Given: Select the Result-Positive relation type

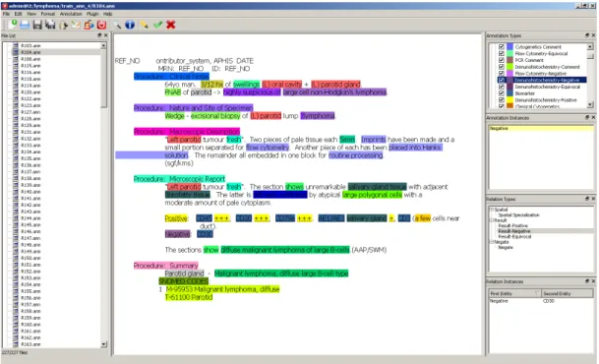Looking at the screenshot, I should coord(513,225).
